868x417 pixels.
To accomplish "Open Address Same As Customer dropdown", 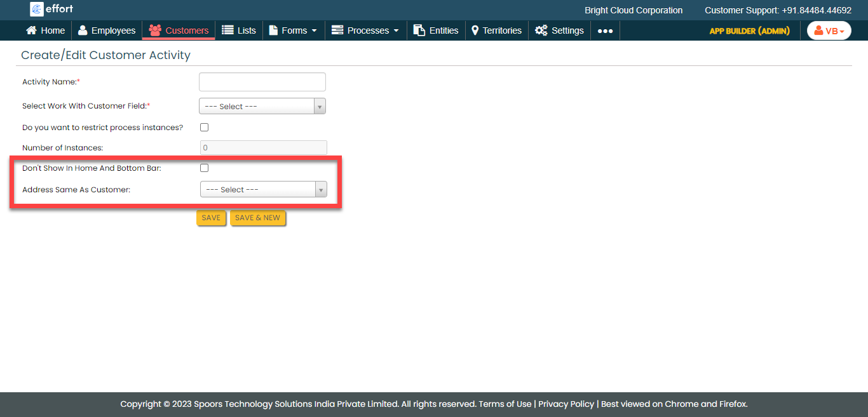I will tap(263, 190).
